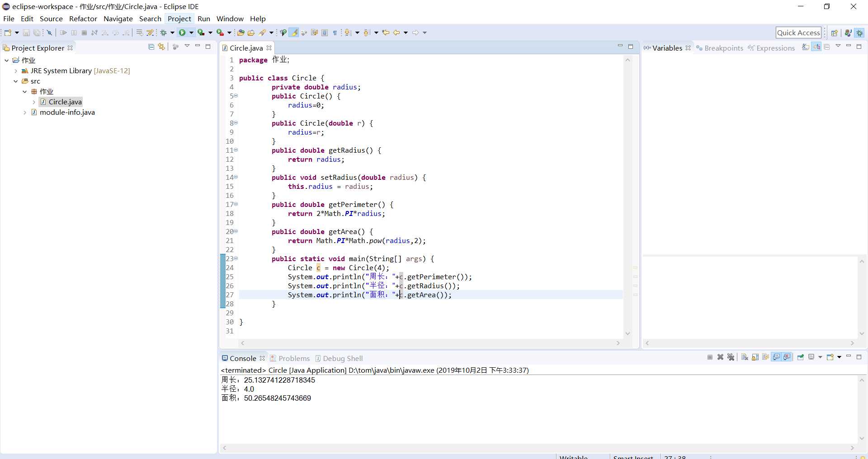
Task: Click the Clear Console icon
Action: [x=745, y=357]
